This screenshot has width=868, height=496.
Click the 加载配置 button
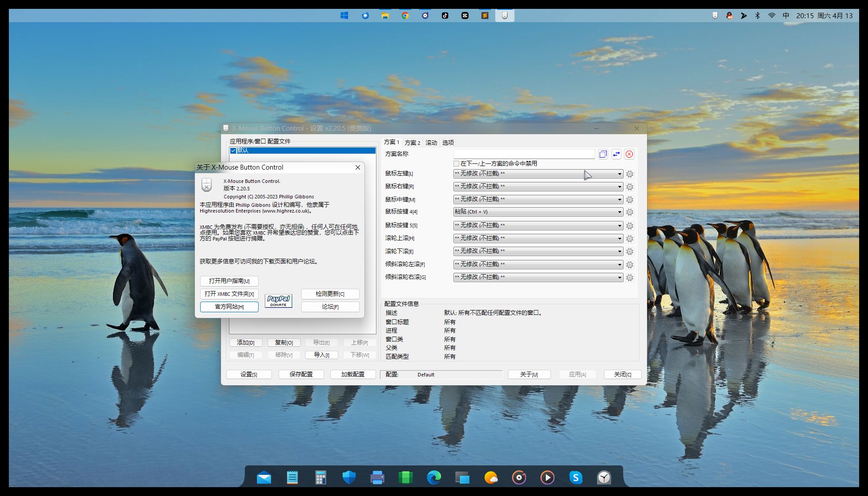pos(353,374)
